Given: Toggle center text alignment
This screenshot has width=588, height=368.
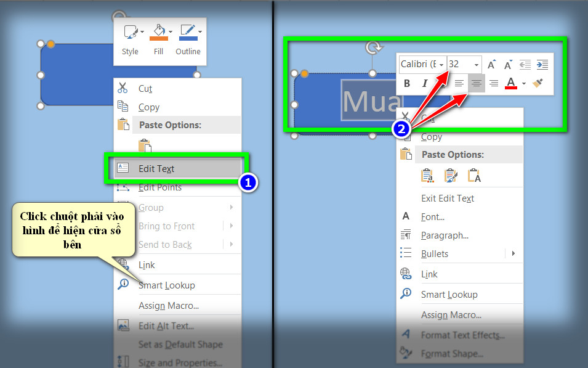Looking at the screenshot, I should (x=477, y=83).
